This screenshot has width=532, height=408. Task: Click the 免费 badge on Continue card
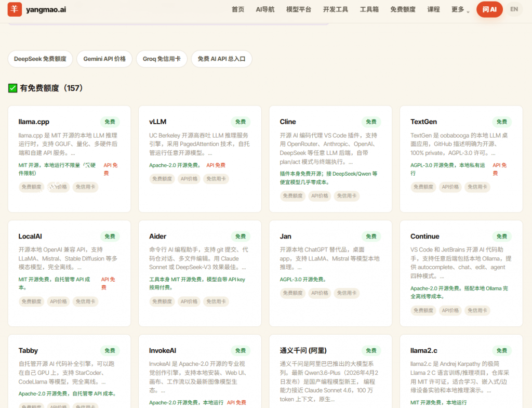[502, 236]
